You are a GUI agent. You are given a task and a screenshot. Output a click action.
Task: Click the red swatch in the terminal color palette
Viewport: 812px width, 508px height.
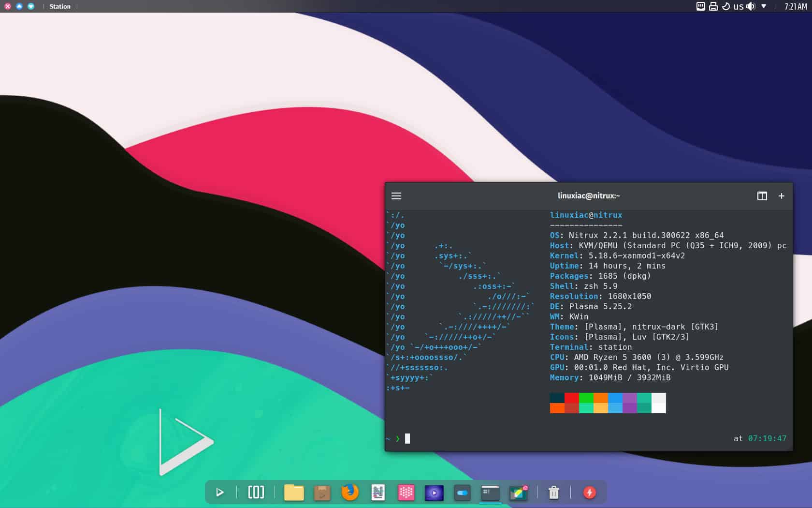571,398
